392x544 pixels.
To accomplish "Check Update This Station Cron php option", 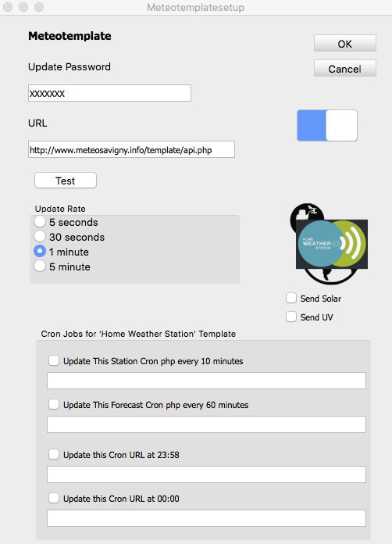I will [x=54, y=360].
